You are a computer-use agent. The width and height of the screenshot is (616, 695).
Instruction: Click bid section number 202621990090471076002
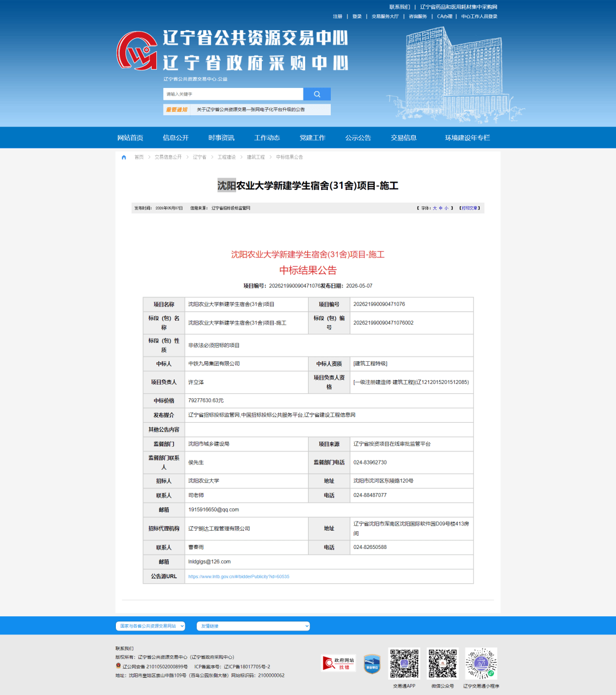click(x=383, y=323)
